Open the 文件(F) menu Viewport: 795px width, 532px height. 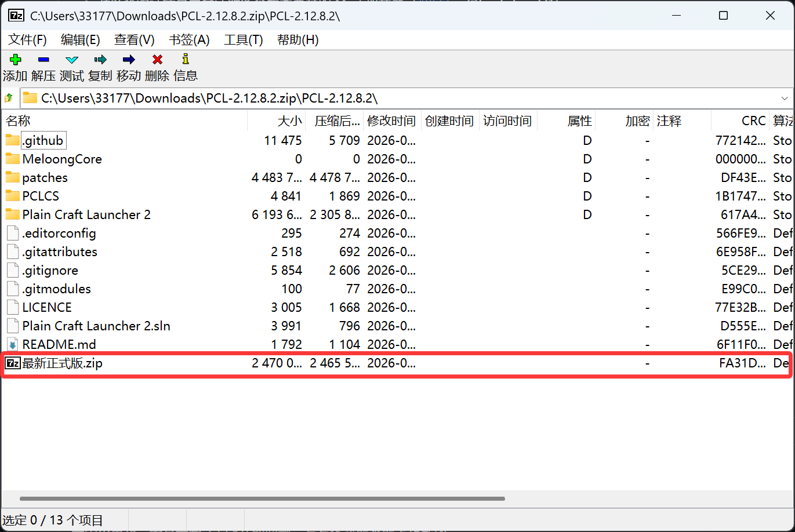pyautogui.click(x=27, y=39)
